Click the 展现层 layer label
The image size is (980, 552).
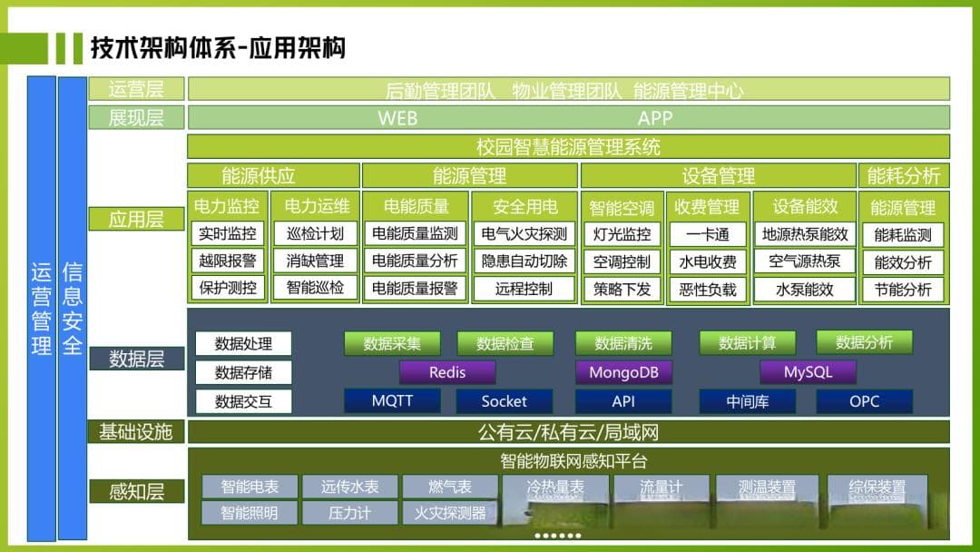pyautogui.click(x=136, y=117)
